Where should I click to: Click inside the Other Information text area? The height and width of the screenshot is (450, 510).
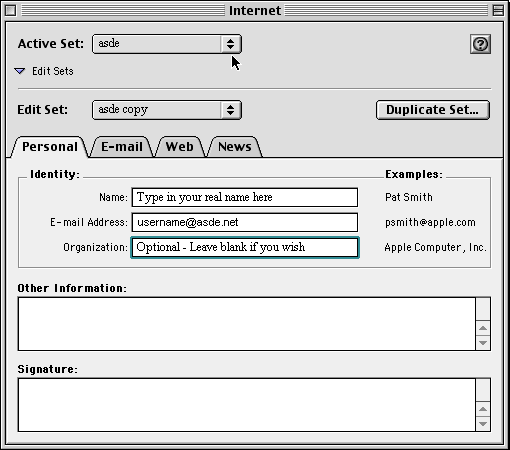[x=247, y=324]
